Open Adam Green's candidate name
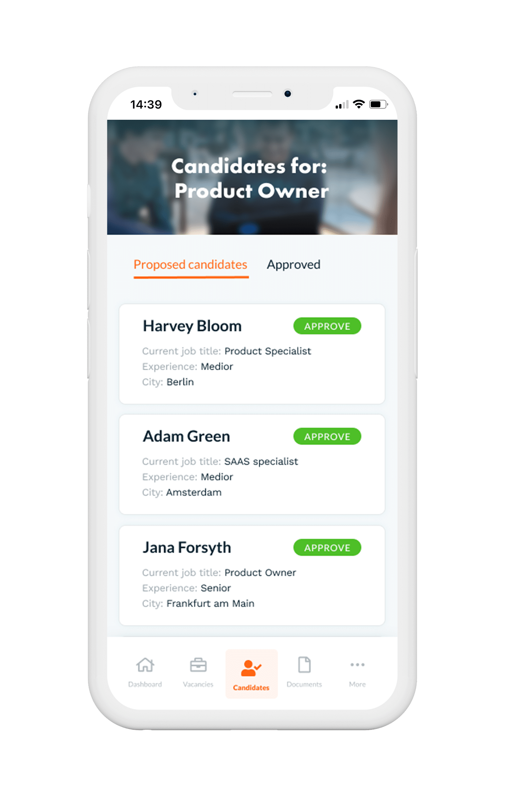 pos(186,436)
